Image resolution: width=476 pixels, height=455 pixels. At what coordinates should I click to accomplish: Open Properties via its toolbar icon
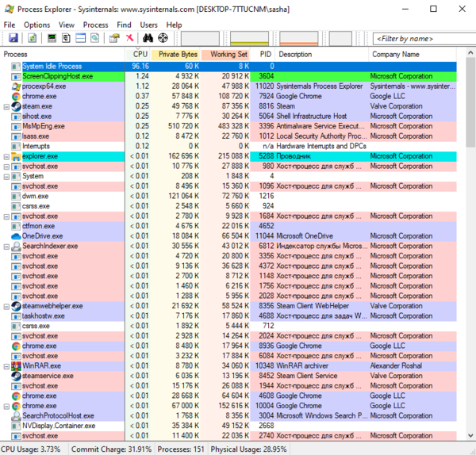tap(114, 38)
